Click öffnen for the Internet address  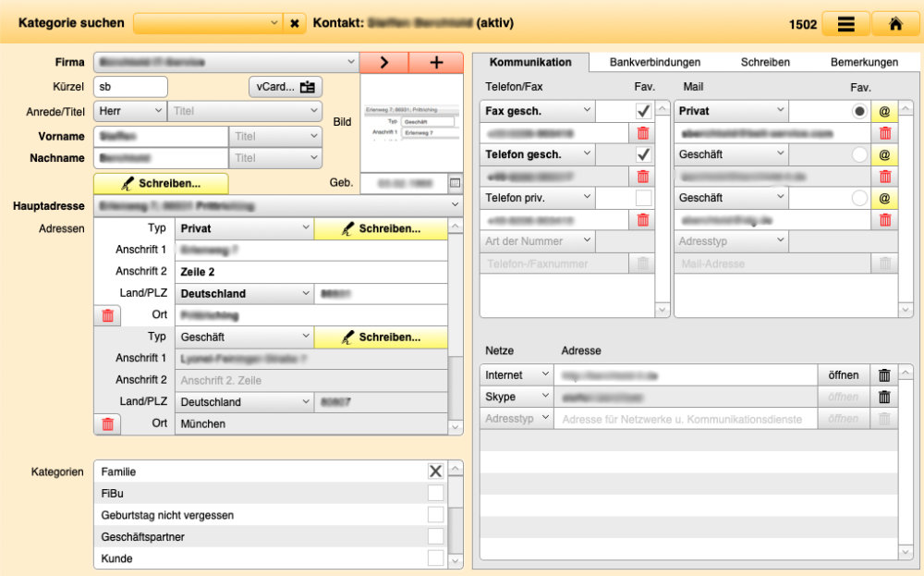click(x=843, y=375)
